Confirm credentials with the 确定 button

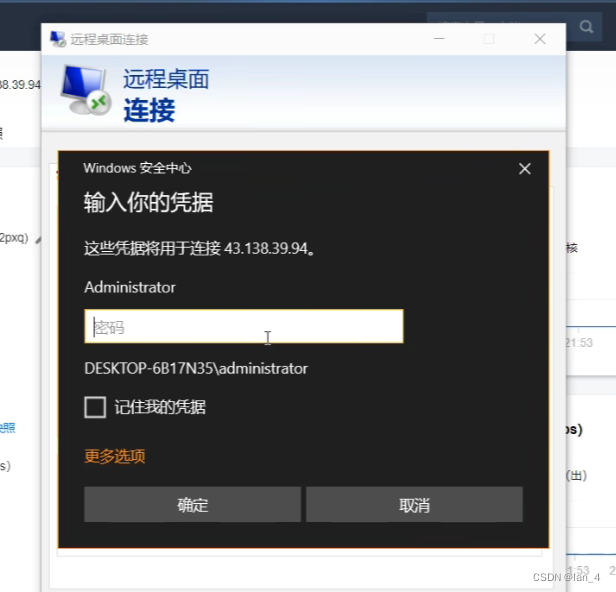[192, 504]
